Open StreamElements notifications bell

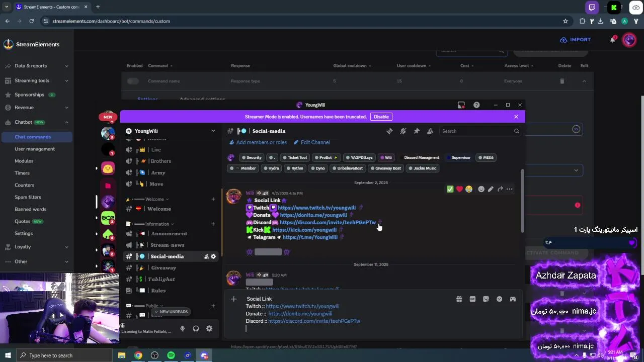coord(612,40)
